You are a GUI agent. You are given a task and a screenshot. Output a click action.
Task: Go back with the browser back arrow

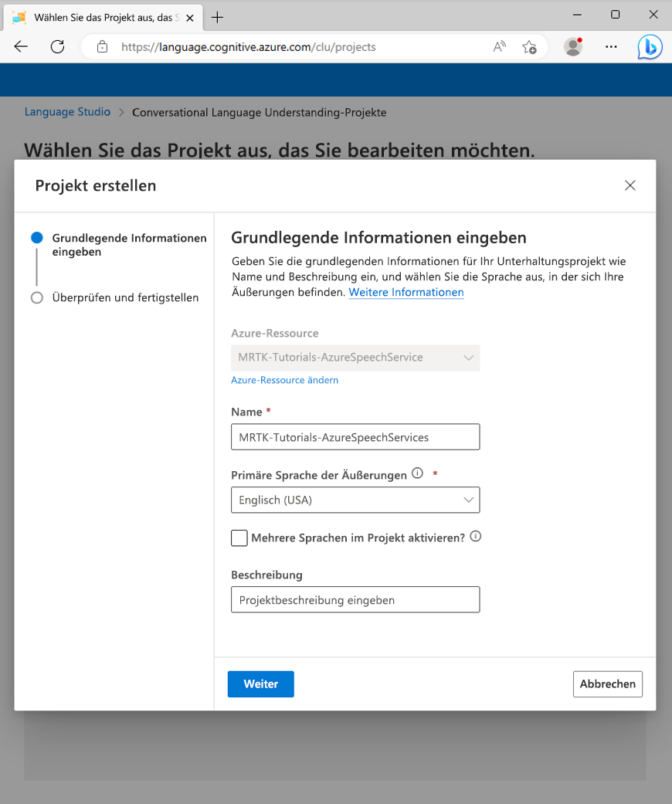point(21,46)
